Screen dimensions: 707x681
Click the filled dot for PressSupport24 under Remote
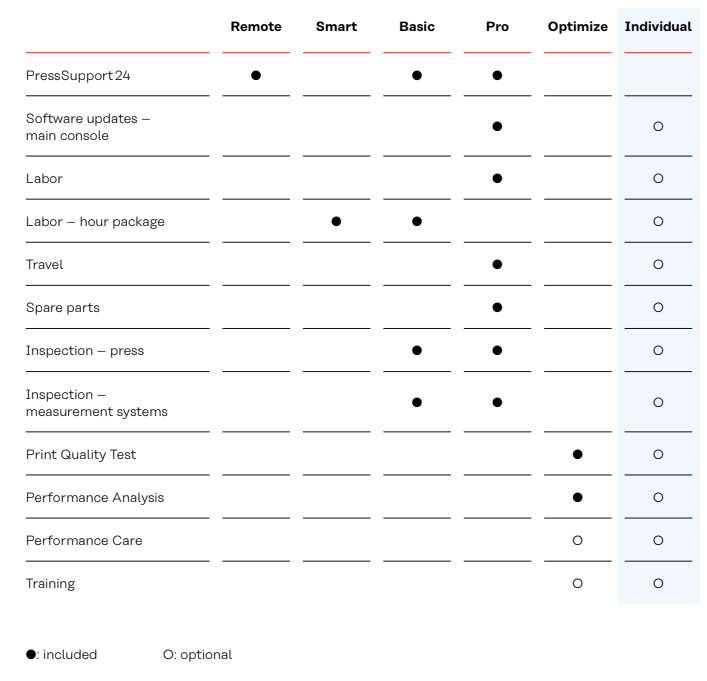[x=256, y=75]
